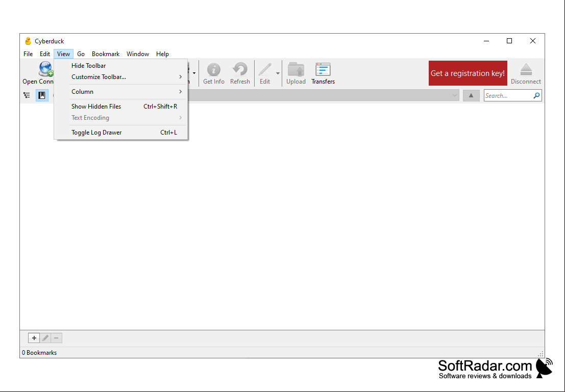The height and width of the screenshot is (392, 565).
Task: Open the Transfers window icon
Action: pyautogui.click(x=323, y=69)
